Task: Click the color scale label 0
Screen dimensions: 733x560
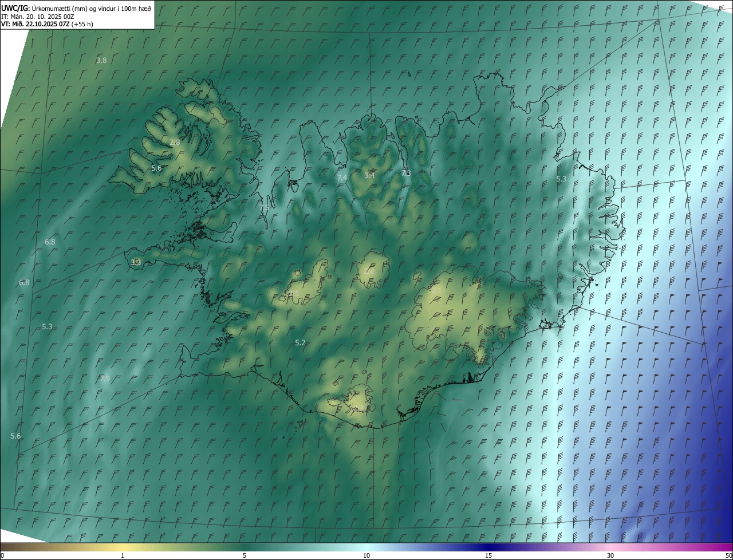Action: [x=2, y=556]
